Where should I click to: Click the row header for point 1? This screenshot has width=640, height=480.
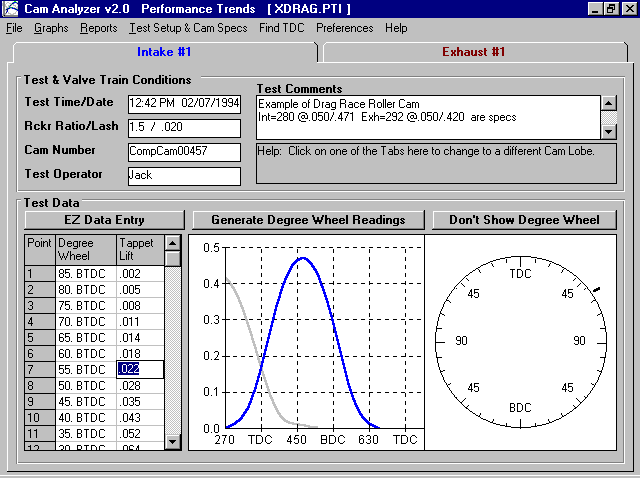tap(40, 273)
